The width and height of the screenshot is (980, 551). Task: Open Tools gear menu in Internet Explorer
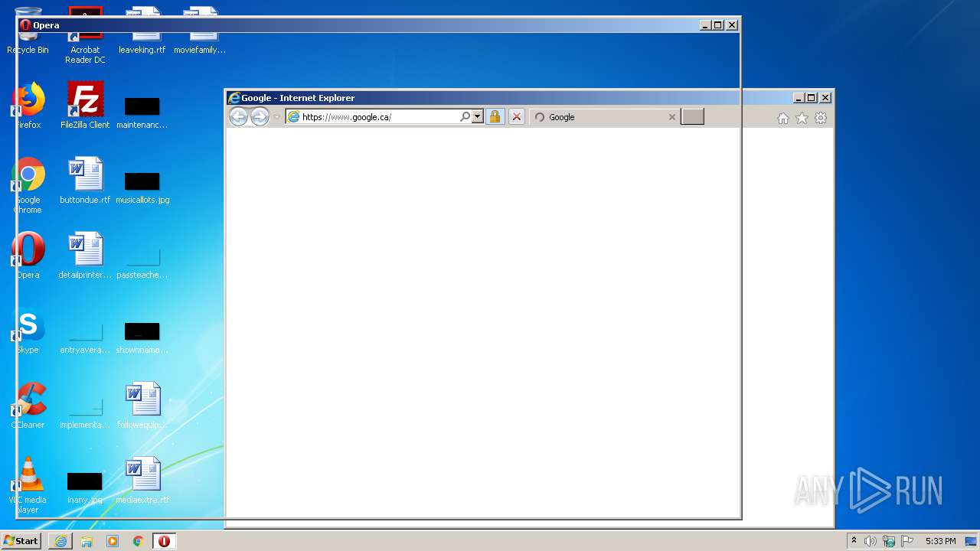[821, 118]
